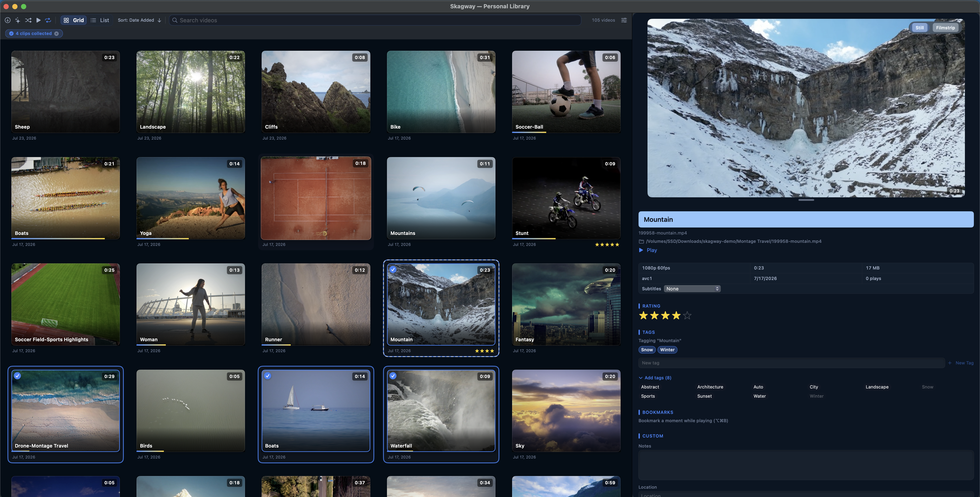Screen dimensions: 980x497
Task: Click the large Mountain preview image
Action: point(806,108)
